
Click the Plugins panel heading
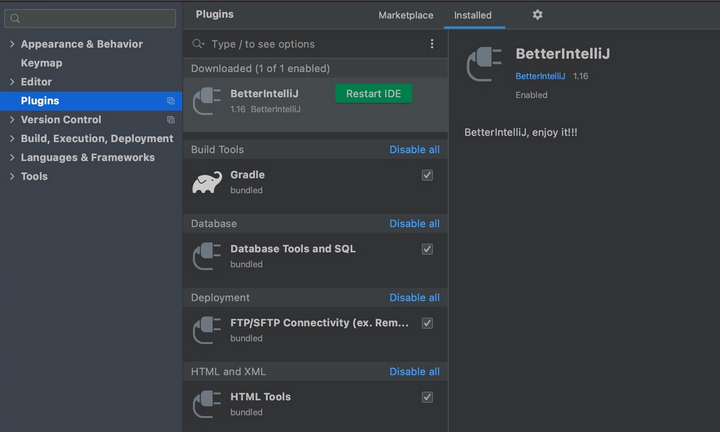[x=214, y=14]
